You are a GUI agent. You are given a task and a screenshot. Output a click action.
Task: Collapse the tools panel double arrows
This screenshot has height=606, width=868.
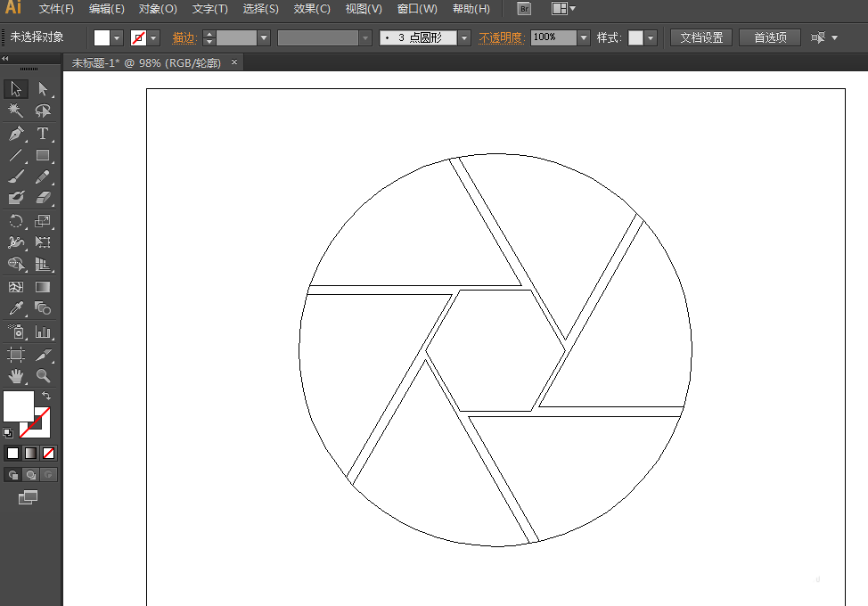5,58
